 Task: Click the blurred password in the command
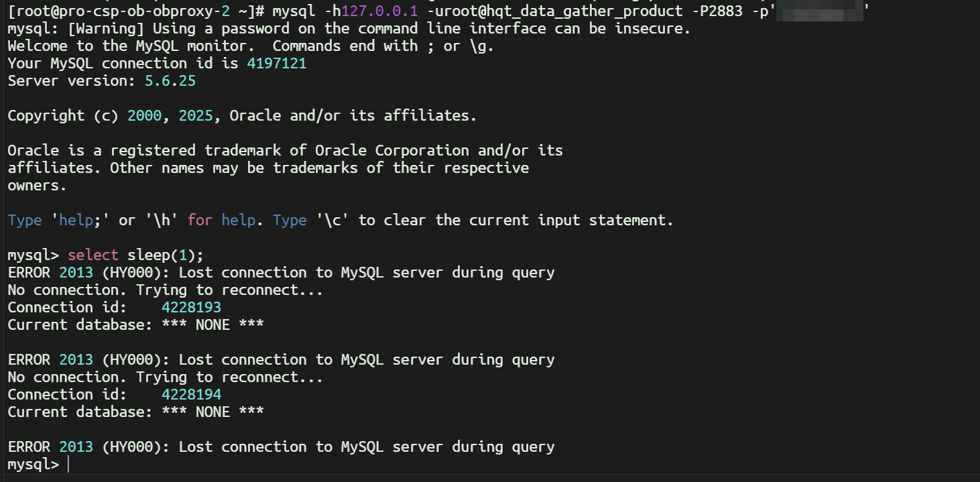819,11
